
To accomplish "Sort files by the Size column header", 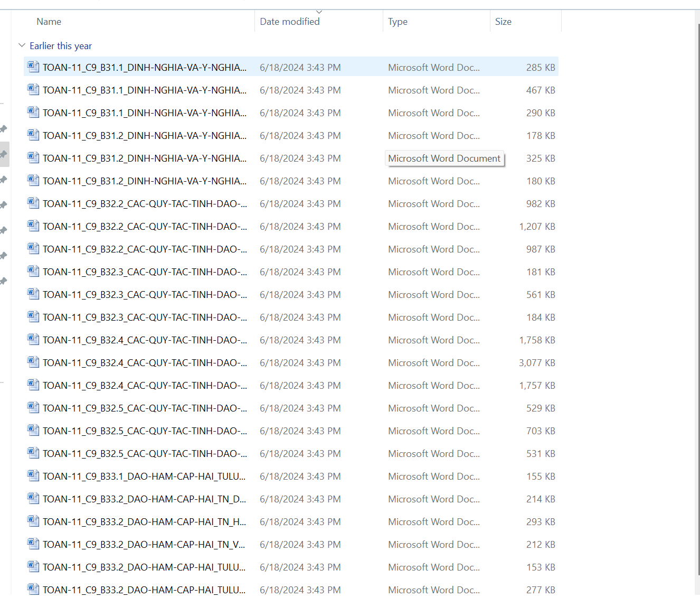I will click(503, 22).
